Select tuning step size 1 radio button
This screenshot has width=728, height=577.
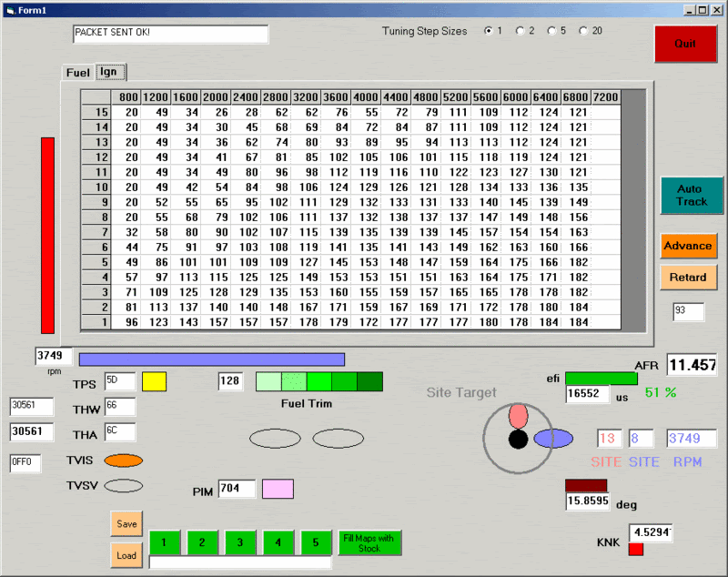click(488, 31)
